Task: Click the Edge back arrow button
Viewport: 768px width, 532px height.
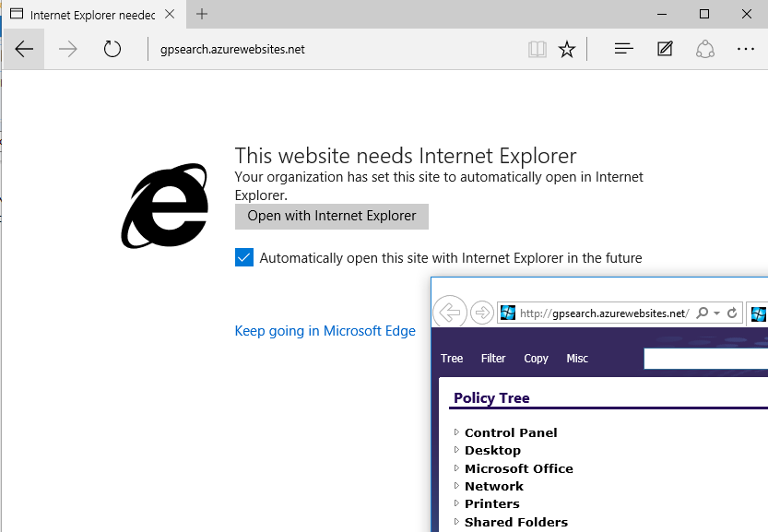Action: [x=24, y=50]
